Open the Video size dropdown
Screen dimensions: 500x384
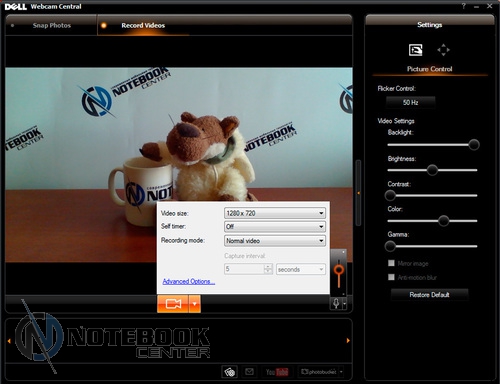[275, 213]
